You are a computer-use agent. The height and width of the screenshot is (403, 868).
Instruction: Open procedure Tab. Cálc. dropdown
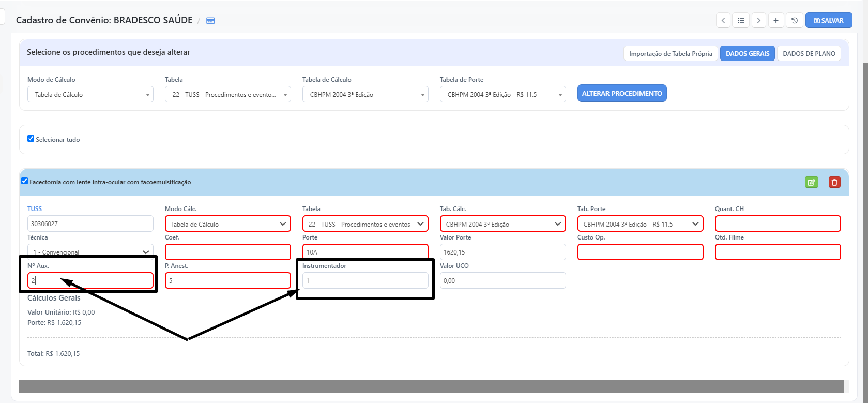pos(503,224)
